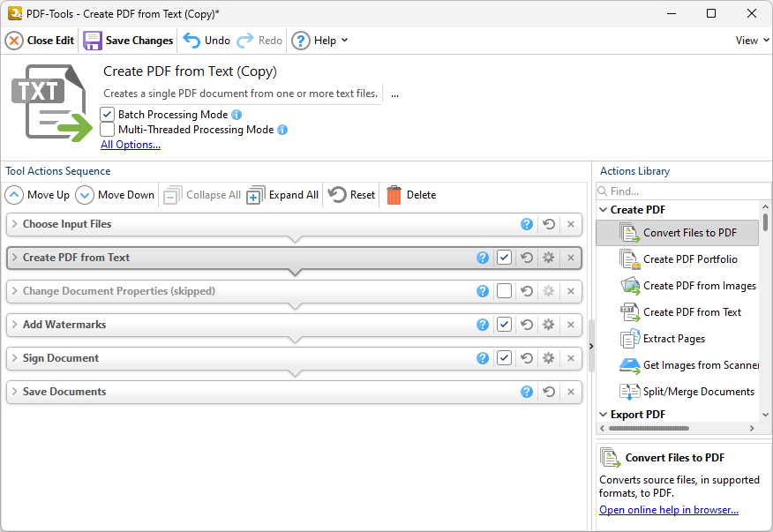Open help for Save Documents
This screenshot has height=532, width=773.
[x=527, y=392]
